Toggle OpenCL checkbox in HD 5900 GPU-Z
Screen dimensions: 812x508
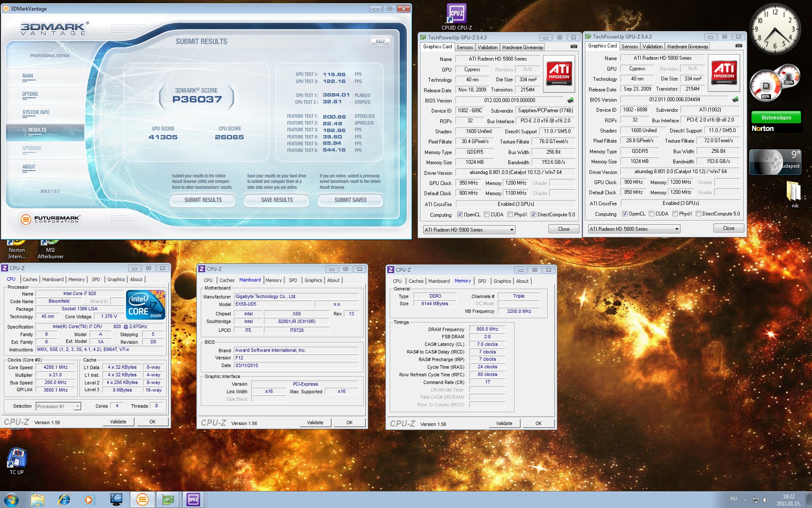tap(460, 215)
